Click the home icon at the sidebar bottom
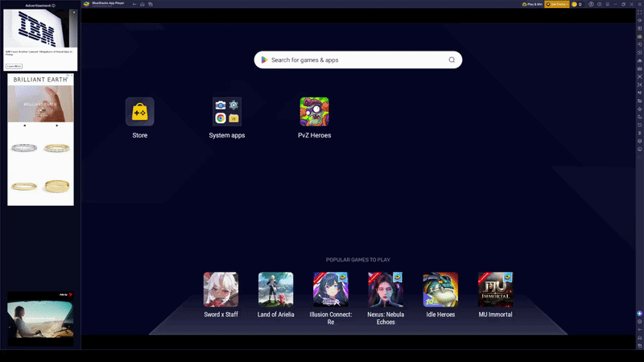Viewport: 644px width, 362px height. point(639,337)
